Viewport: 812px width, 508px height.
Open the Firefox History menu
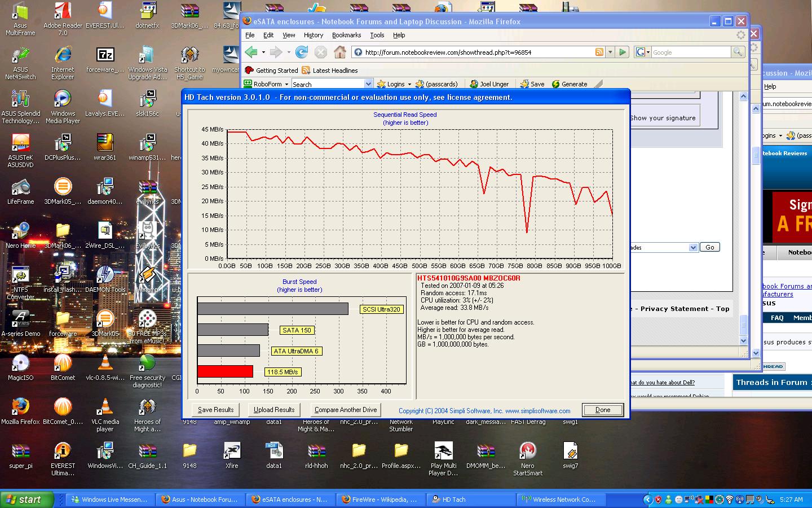click(314, 35)
